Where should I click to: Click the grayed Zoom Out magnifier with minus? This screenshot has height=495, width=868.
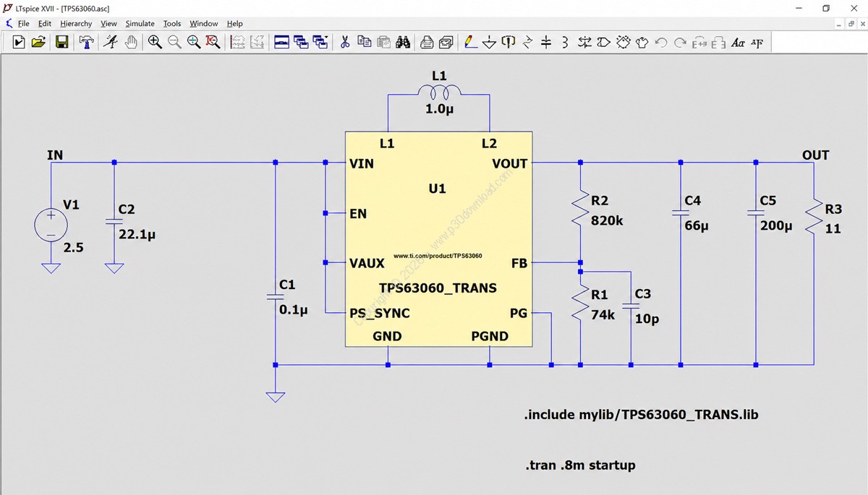point(174,43)
